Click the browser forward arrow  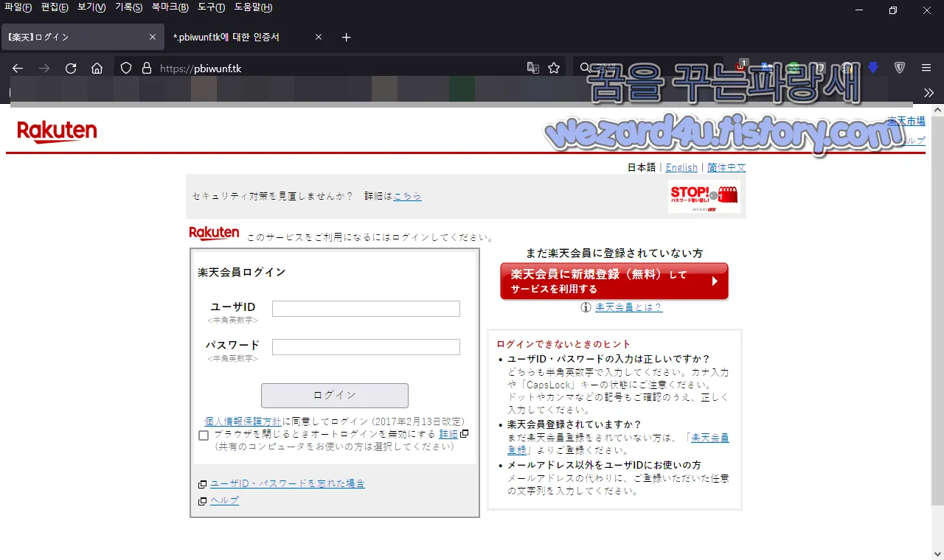click(44, 68)
